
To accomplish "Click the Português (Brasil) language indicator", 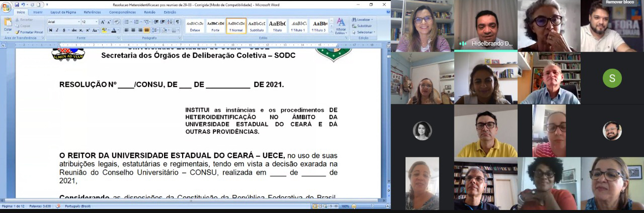I will pyautogui.click(x=77, y=206).
